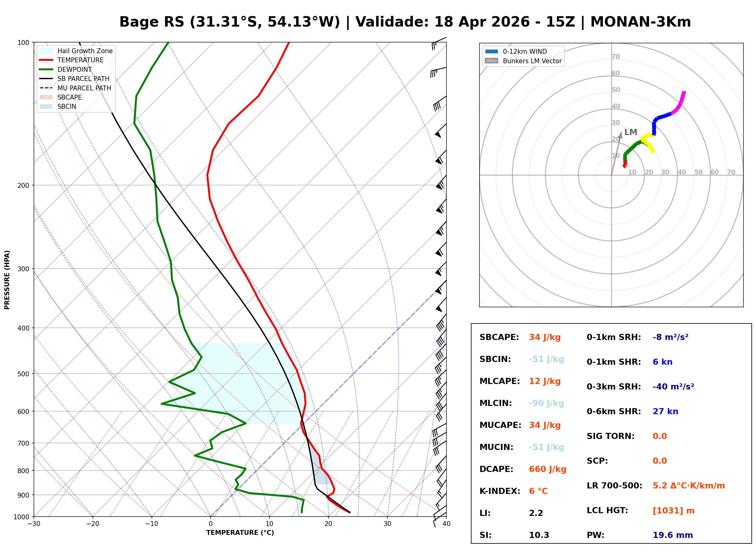Click the Bunkers LM Vector legend swatch

(x=492, y=61)
